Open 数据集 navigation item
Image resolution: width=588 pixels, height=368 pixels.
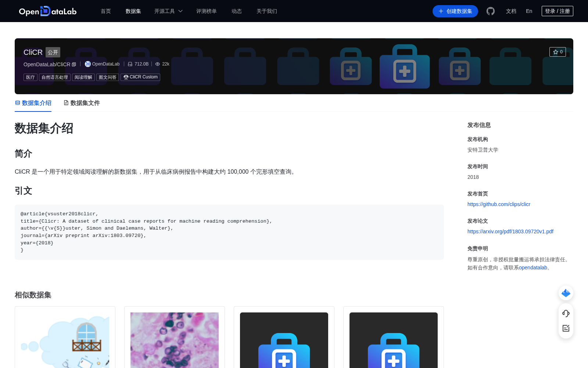tap(133, 11)
